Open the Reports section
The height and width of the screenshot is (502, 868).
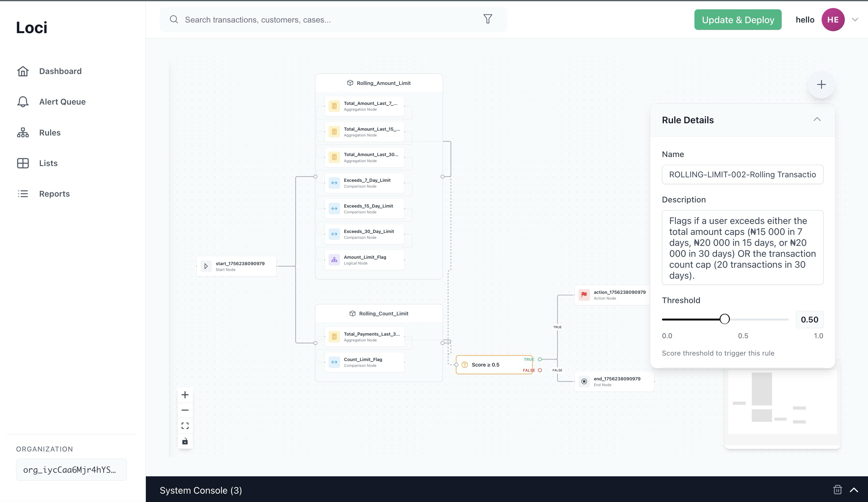pyautogui.click(x=54, y=193)
